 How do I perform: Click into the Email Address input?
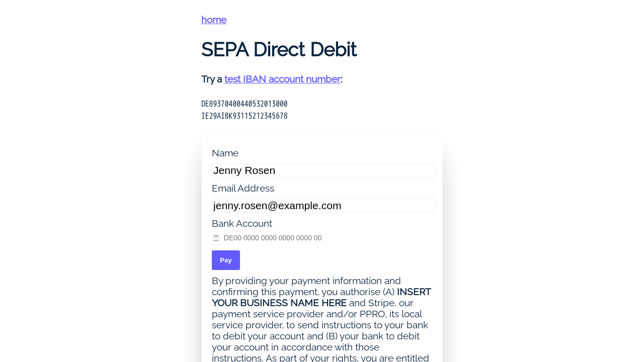tap(323, 206)
